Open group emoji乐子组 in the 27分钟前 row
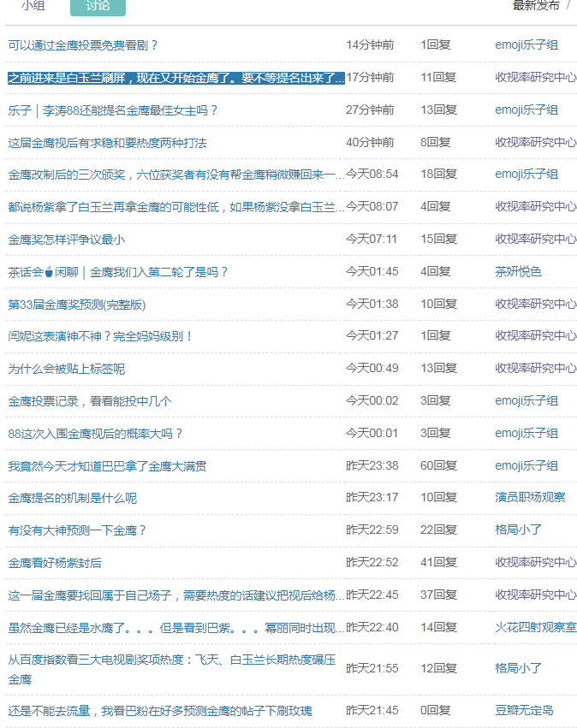The height and width of the screenshot is (728, 577). (526, 110)
